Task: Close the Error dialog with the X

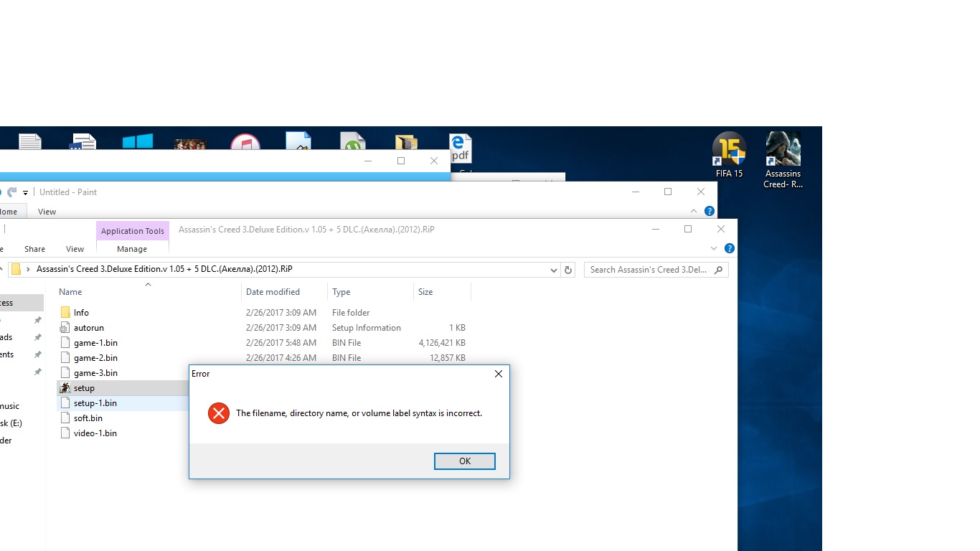Action: [499, 374]
